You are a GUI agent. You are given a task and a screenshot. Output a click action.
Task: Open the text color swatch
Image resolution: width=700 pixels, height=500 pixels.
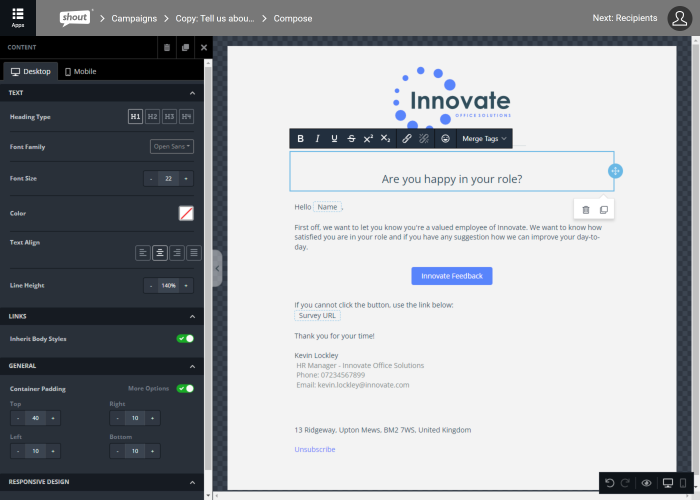tap(186, 213)
